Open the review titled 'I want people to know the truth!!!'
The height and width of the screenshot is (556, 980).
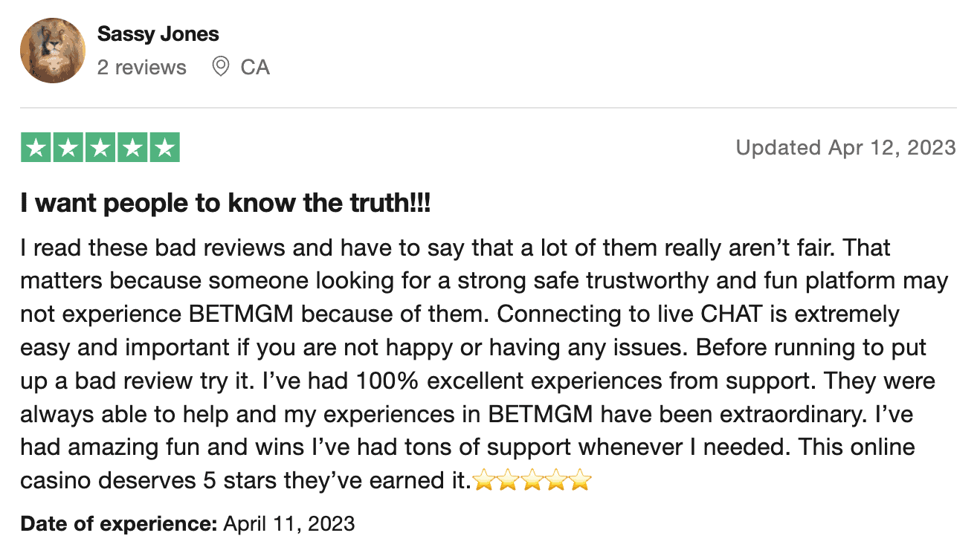pyautogui.click(x=225, y=204)
